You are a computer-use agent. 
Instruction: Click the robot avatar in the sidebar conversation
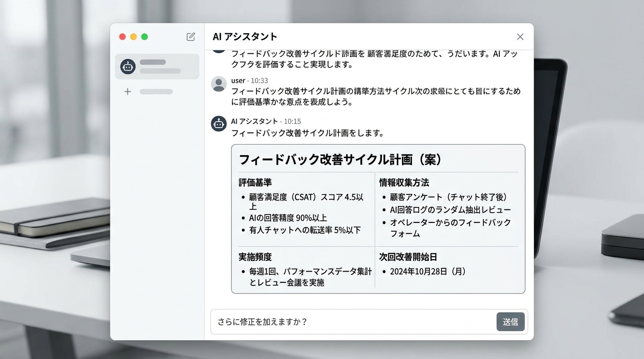128,67
